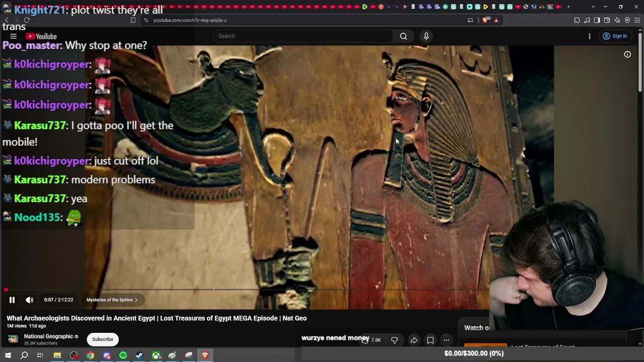Screen dimensions: 644x362
Task: Open the National Geographic channel name link
Action: pos(49,336)
